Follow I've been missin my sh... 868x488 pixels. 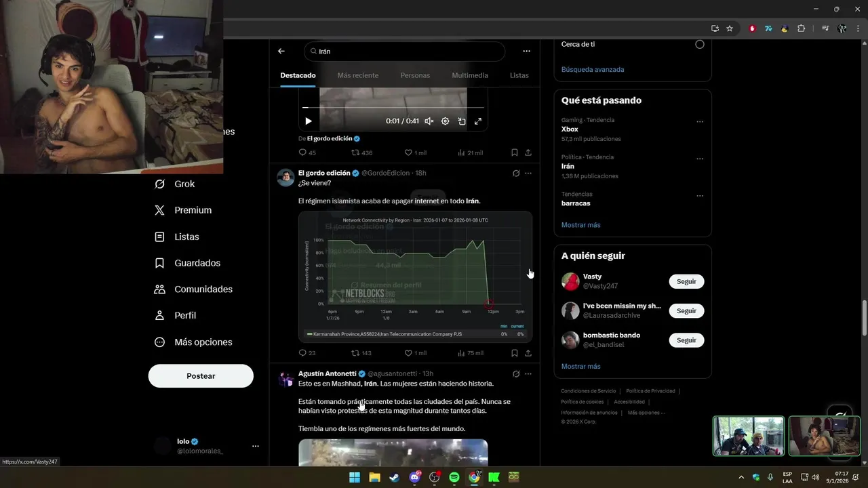tap(686, 311)
